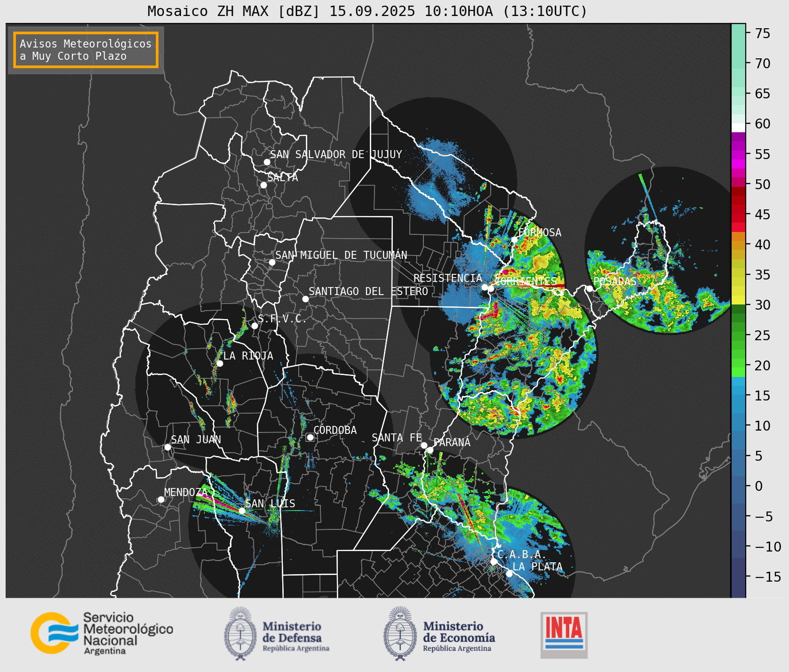
Task: Click the INTA logo
Action: click(x=564, y=635)
